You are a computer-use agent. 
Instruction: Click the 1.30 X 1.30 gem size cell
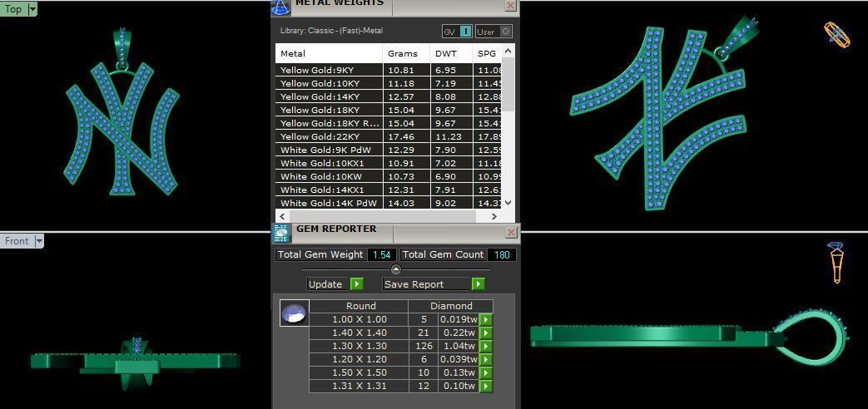[x=360, y=346]
